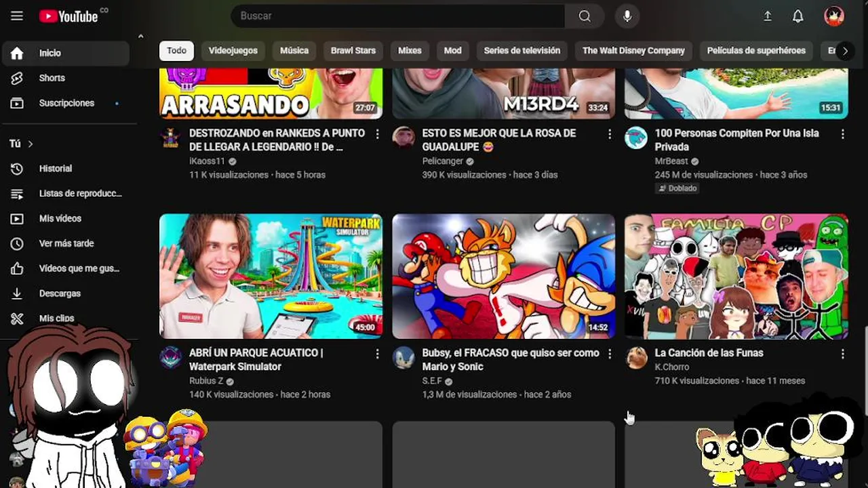Open Mis vídeos
This screenshot has width=868, height=488.
[x=66, y=218]
